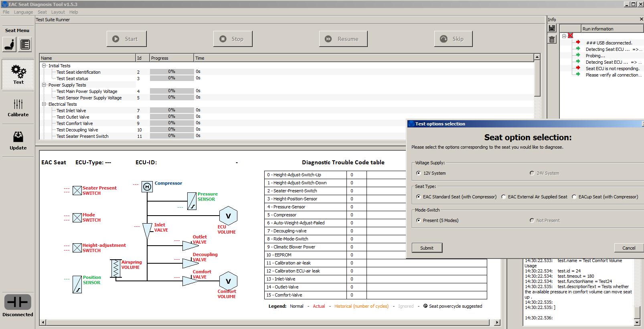Select the 24V System radio button

click(x=532, y=173)
